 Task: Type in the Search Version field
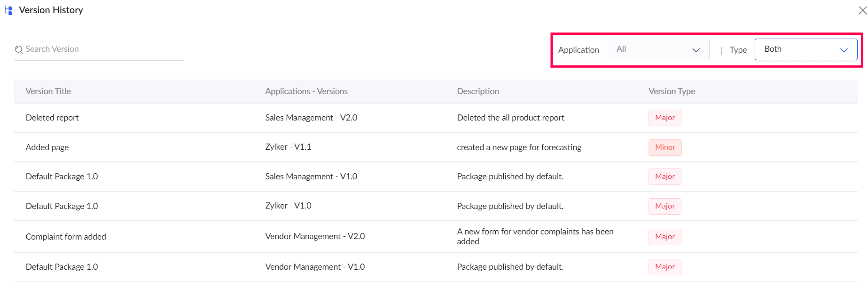click(103, 49)
